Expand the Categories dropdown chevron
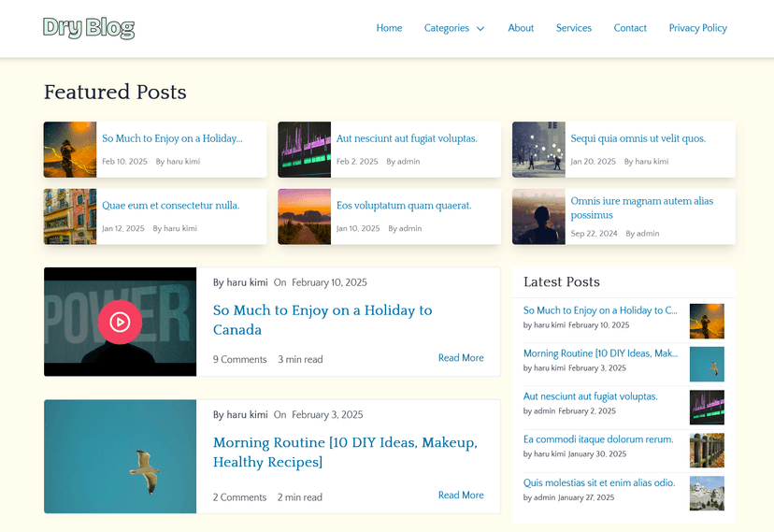Image resolution: width=774 pixels, height=532 pixels. 480,29
